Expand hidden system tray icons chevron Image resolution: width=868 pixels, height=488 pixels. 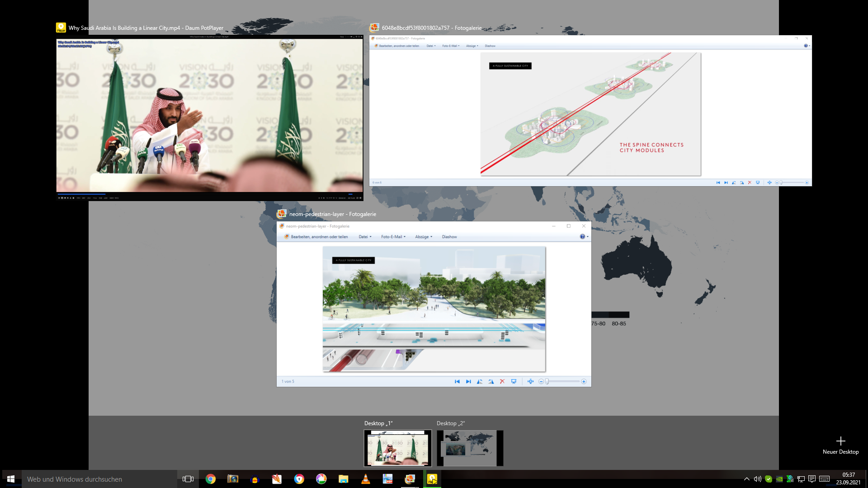click(747, 479)
